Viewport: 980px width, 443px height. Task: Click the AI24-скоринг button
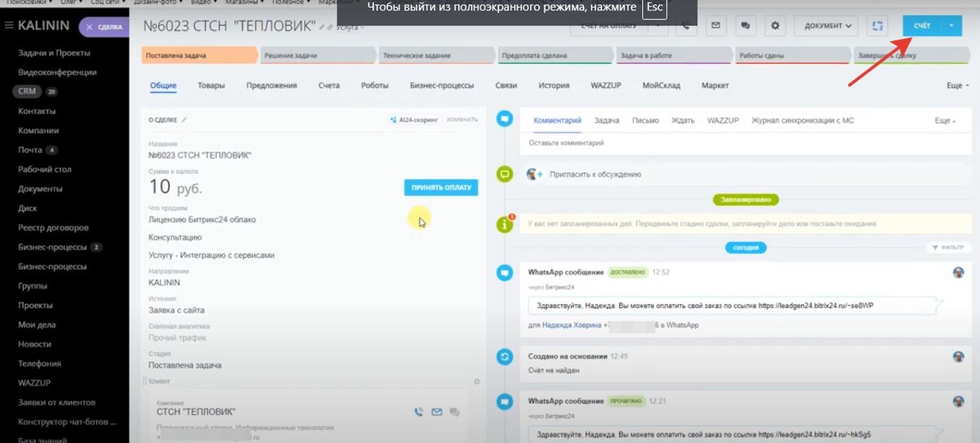[x=415, y=119]
